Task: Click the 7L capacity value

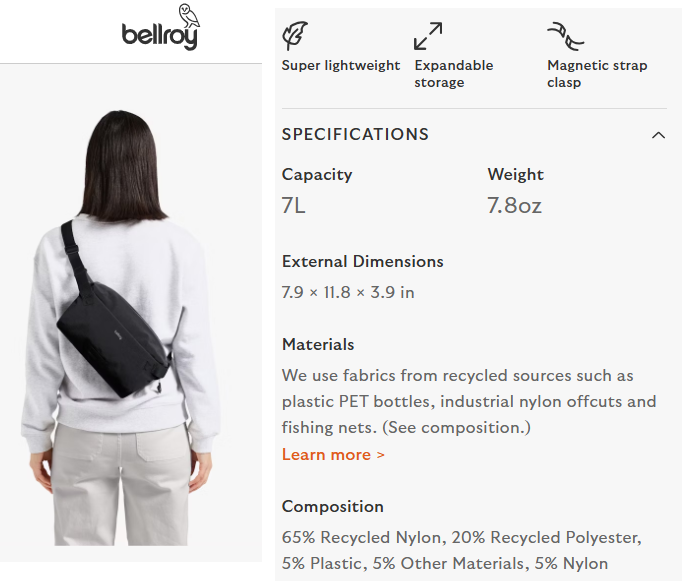Action: pos(294,205)
